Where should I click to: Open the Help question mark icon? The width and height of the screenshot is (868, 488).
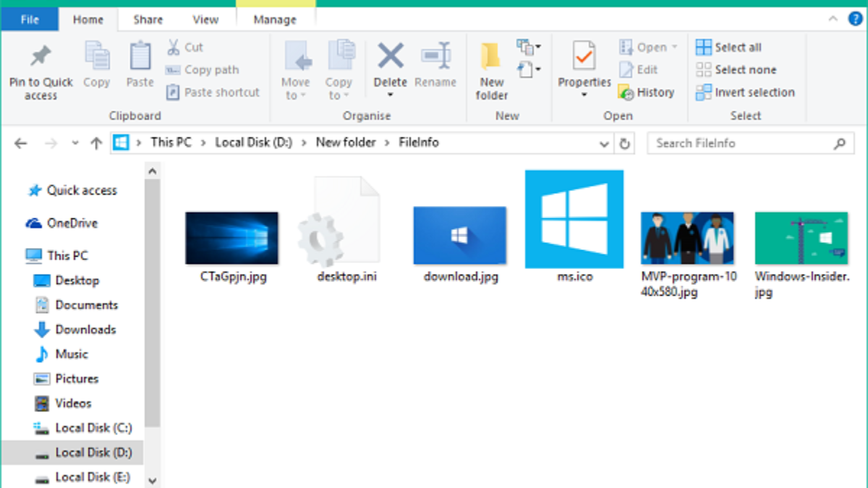855,19
